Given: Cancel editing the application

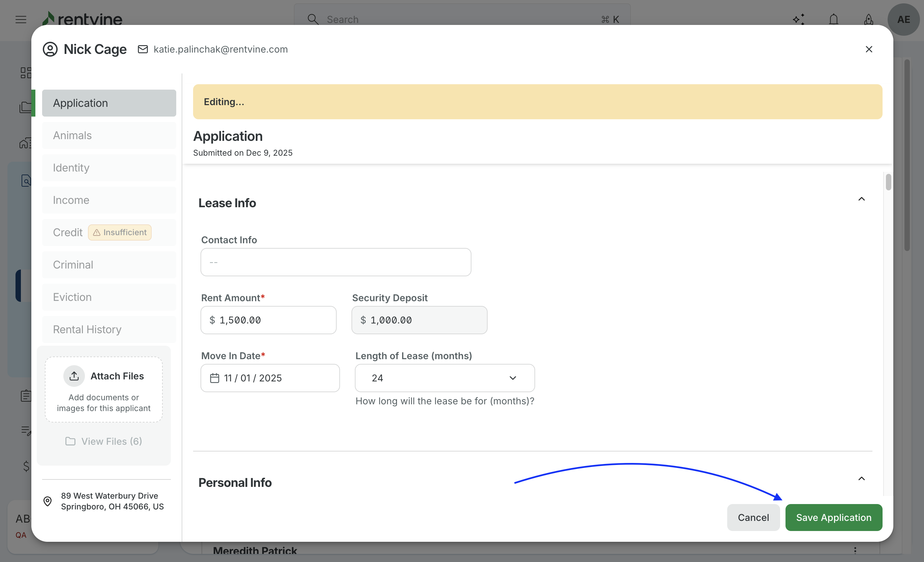Looking at the screenshot, I should (753, 518).
